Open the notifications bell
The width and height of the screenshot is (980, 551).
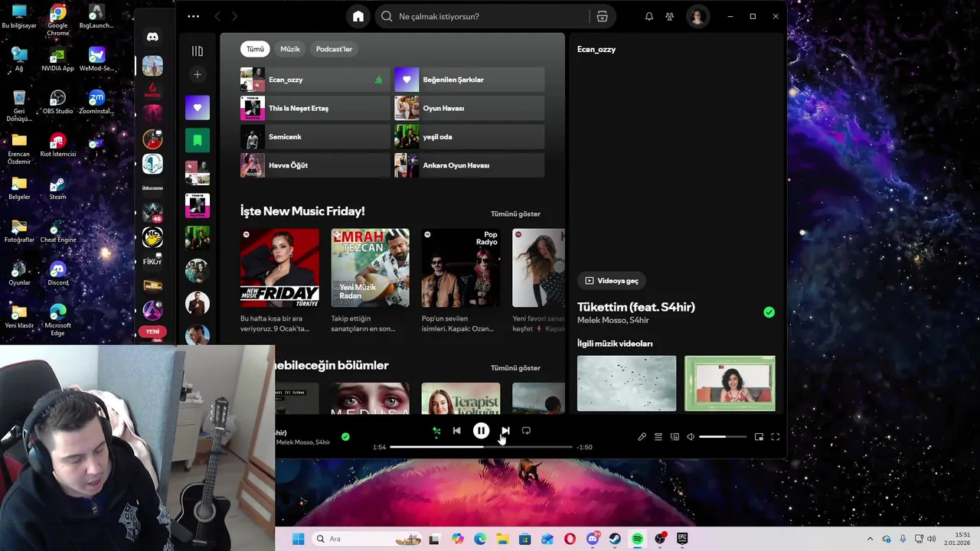(x=649, y=16)
